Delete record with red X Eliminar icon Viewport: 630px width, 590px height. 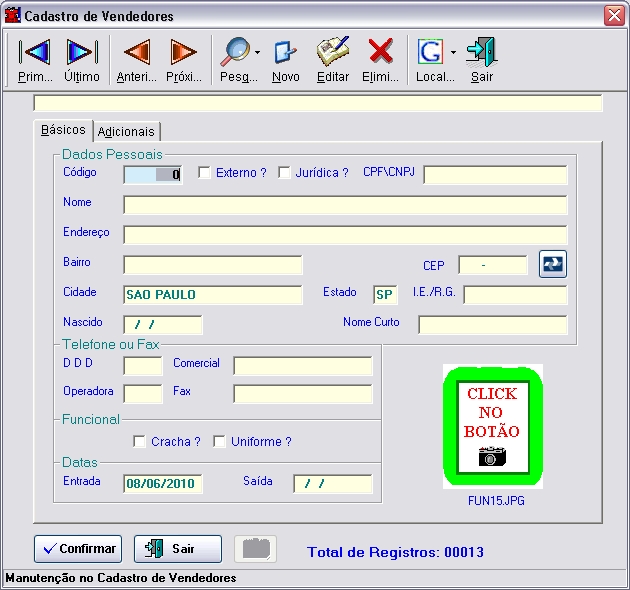point(380,59)
